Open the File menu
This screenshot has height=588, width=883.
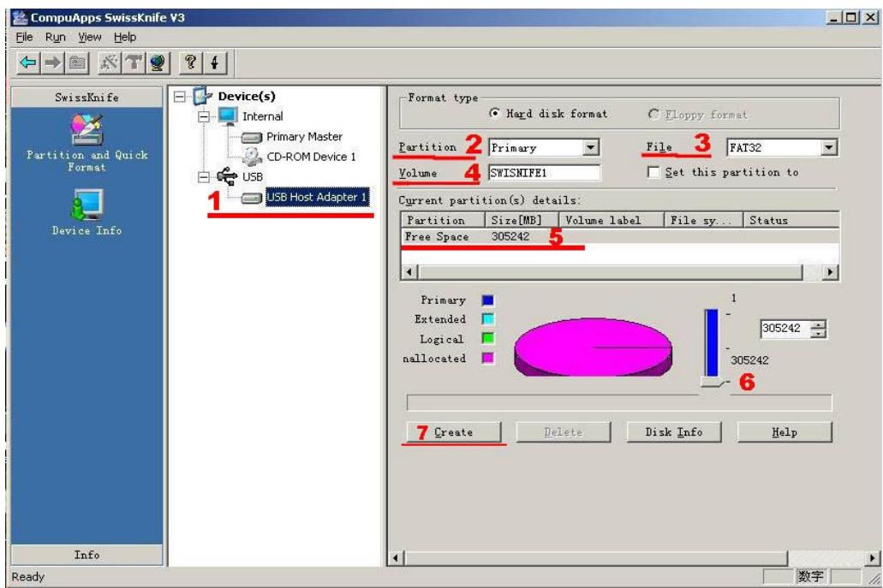tap(24, 37)
